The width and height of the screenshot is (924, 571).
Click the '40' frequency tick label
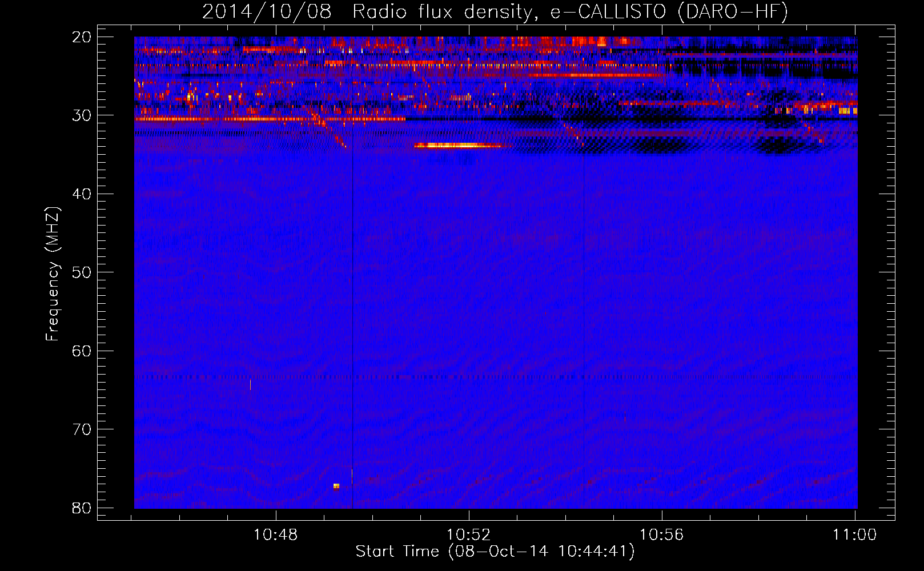82,194
